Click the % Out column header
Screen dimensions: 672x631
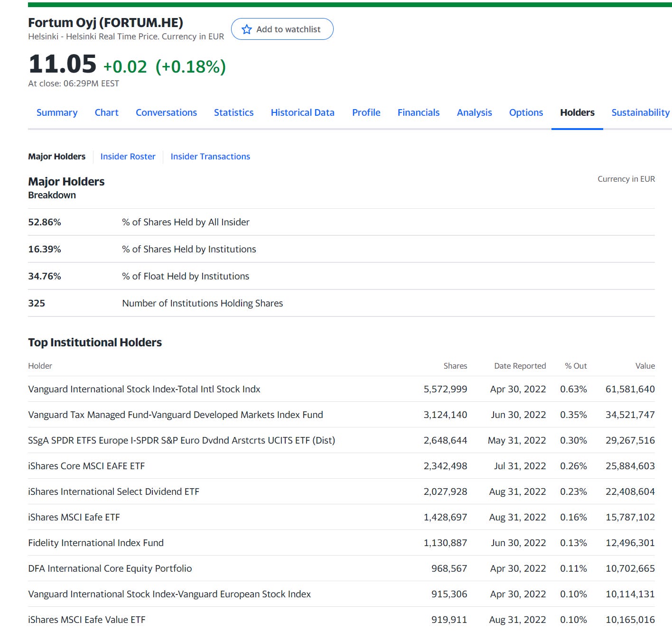[576, 366]
